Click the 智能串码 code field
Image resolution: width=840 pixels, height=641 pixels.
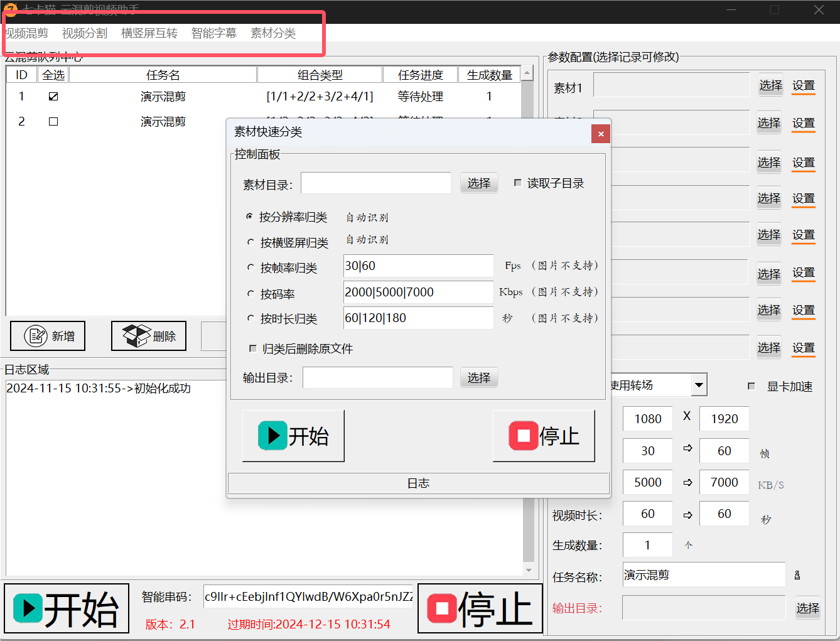(308, 596)
